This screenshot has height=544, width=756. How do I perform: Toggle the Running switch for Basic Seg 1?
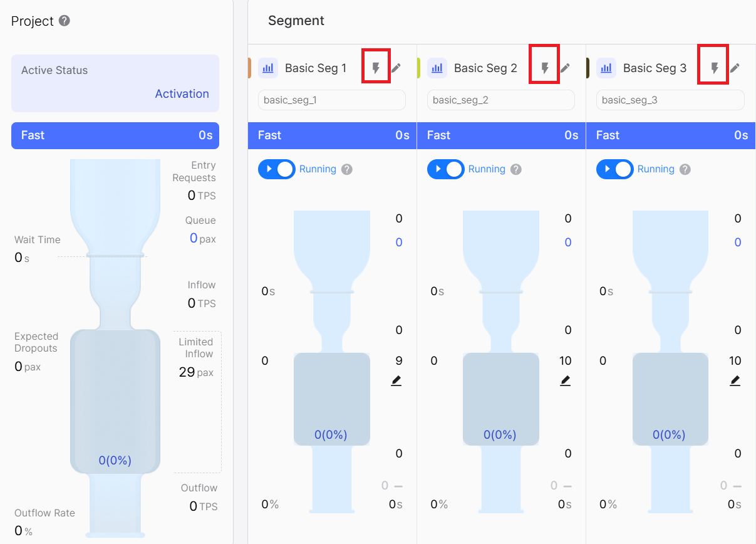[277, 169]
